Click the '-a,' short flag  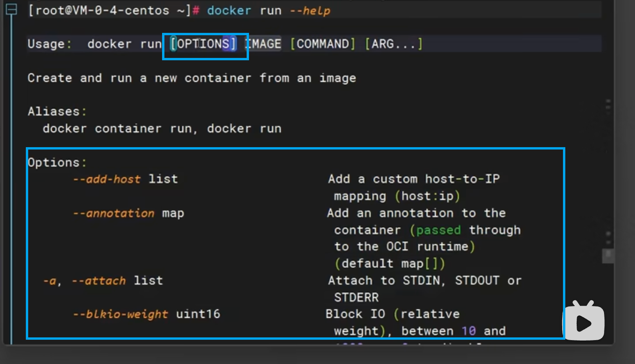point(52,281)
